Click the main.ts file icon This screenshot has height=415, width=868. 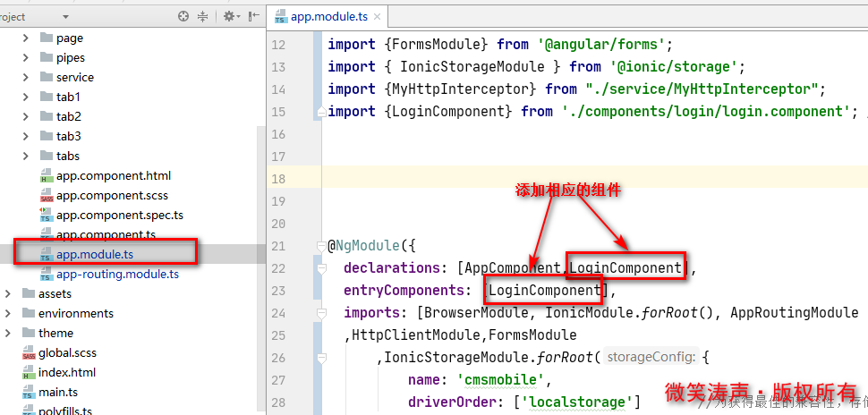pos(29,393)
